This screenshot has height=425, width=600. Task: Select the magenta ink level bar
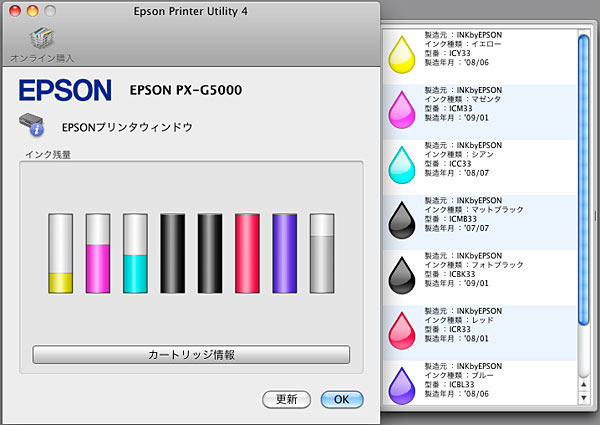(98, 254)
